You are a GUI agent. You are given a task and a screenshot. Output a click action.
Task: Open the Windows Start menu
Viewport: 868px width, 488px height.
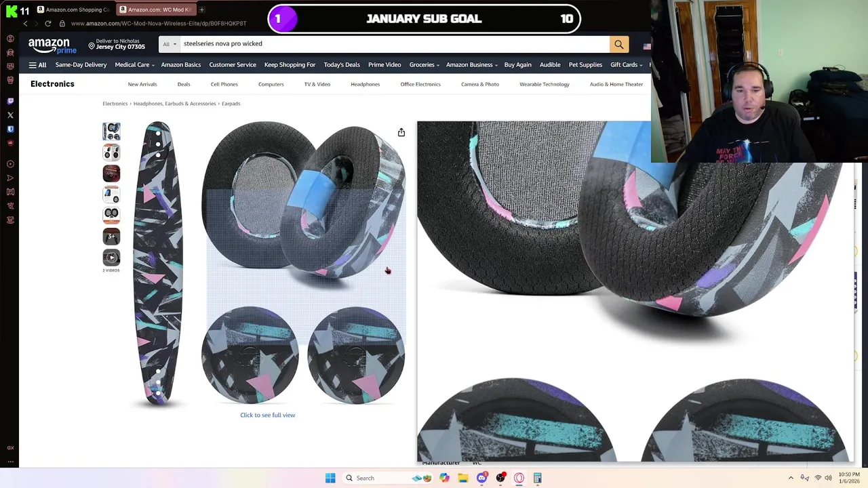(330, 478)
